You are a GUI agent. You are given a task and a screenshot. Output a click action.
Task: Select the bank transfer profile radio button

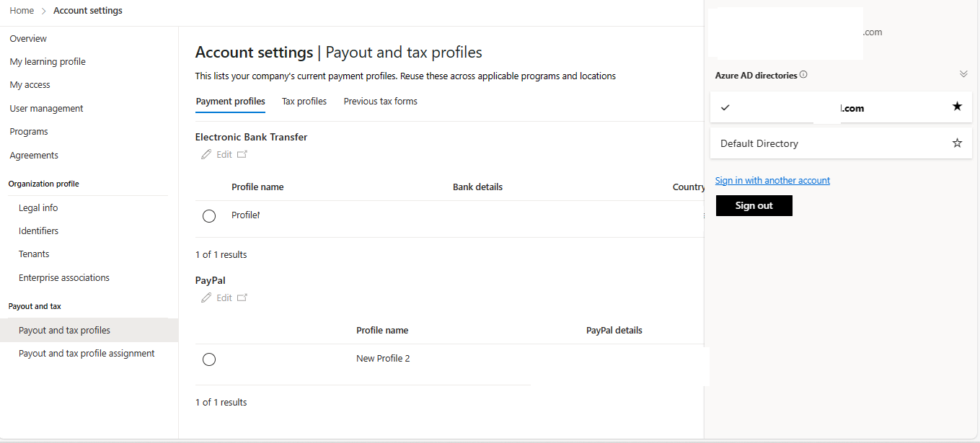tap(209, 216)
